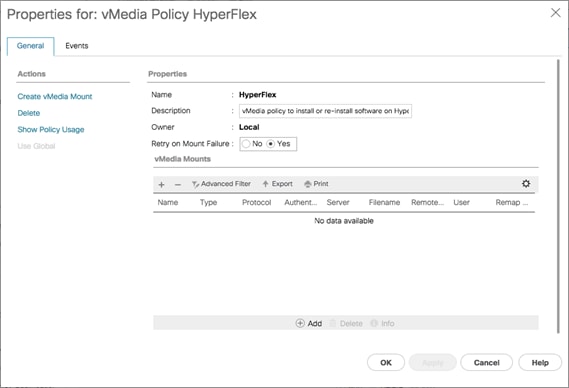Click the No data available message
Viewport: 569px width, 388px height.
[344, 221]
